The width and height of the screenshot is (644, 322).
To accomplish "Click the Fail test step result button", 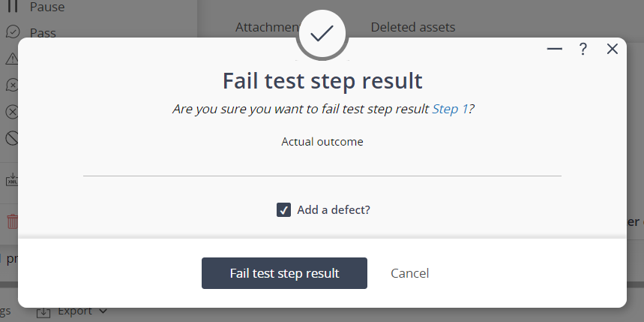I will [x=284, y=273].
